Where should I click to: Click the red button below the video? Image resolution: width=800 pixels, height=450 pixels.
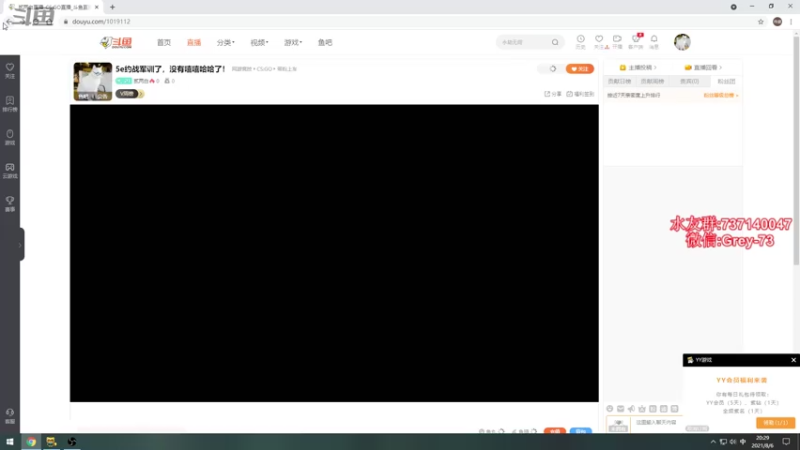tap(555, 431)
